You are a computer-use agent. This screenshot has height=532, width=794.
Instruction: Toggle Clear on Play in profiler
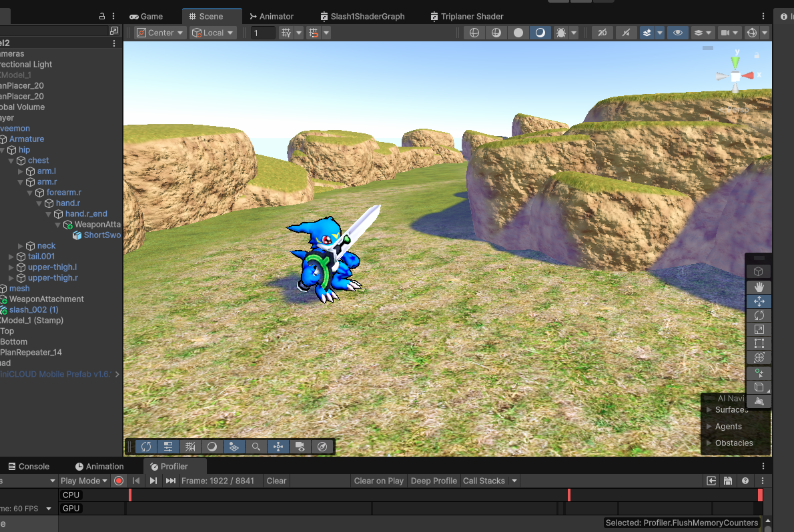(x=378, y=481)
